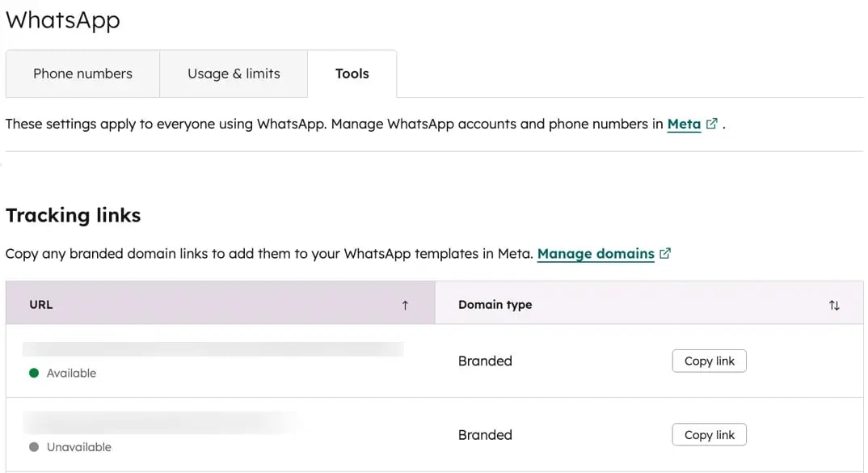Click the green Available status dot

coord(34,374)
